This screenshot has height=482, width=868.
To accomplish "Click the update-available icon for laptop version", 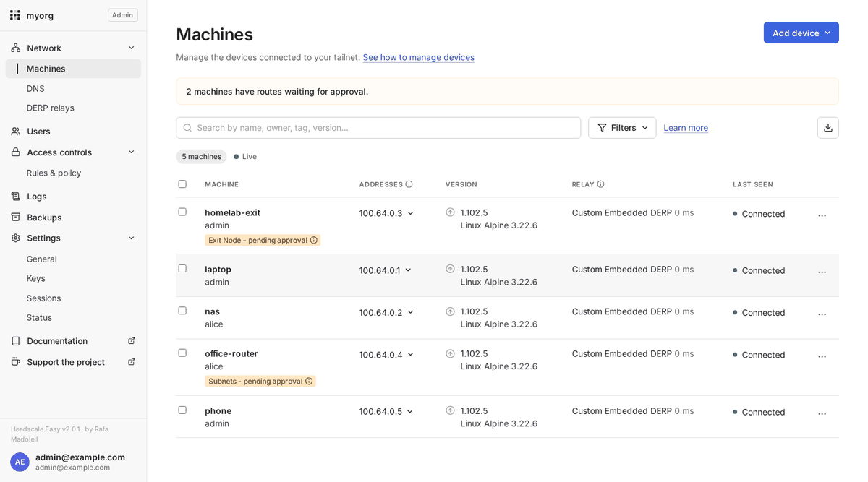I will click(450, 269).
